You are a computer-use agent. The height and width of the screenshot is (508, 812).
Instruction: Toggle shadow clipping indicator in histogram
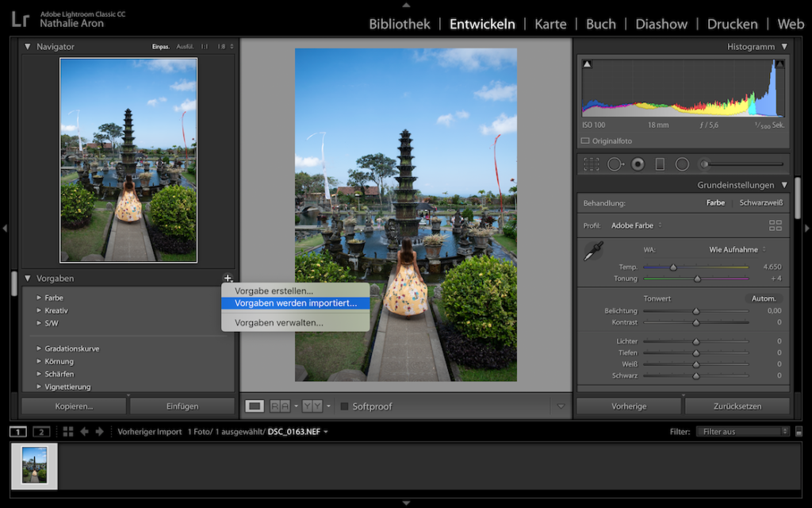point(588,63)
